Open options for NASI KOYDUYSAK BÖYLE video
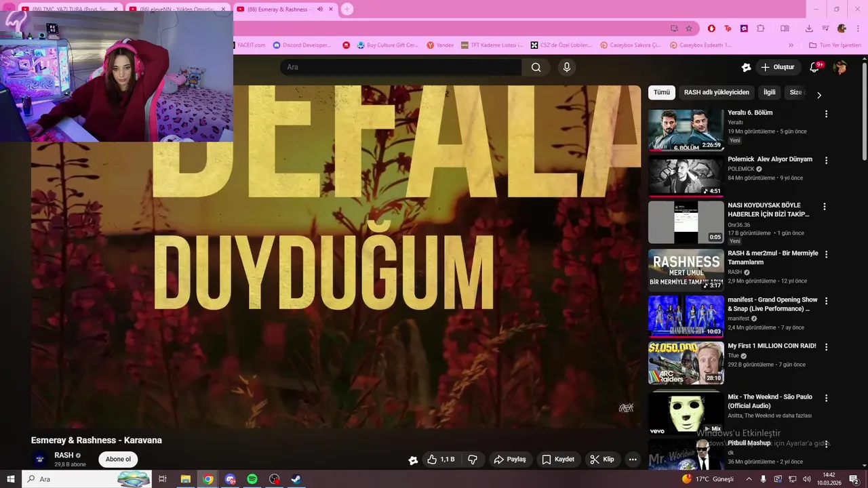Screen dimensions: 868x488 pyautogui.click(x=825, y=207)
